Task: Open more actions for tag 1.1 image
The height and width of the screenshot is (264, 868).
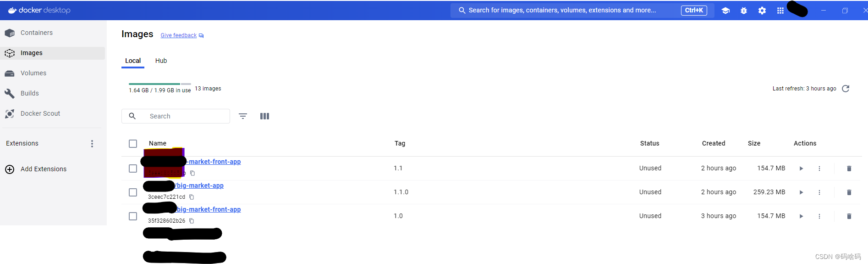Action: 819,169
